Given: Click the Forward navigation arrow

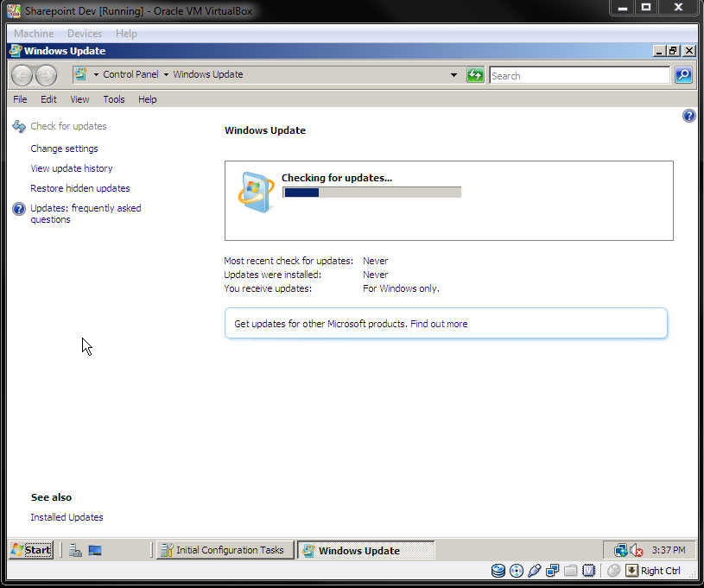Looking at the screenshot, I should click(x=46, y=75).
